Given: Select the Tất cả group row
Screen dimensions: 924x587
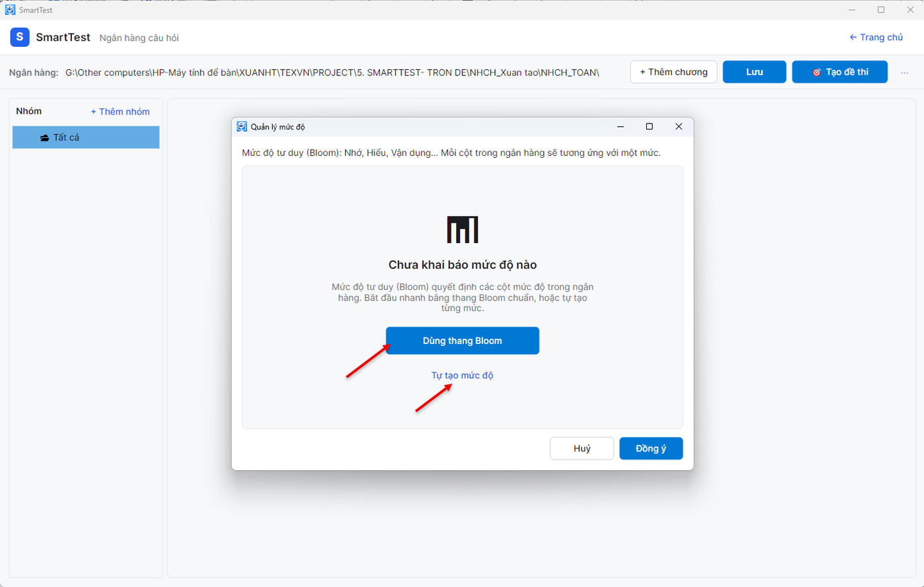Looking at the screenshot, I should click(x=86, y=137).
